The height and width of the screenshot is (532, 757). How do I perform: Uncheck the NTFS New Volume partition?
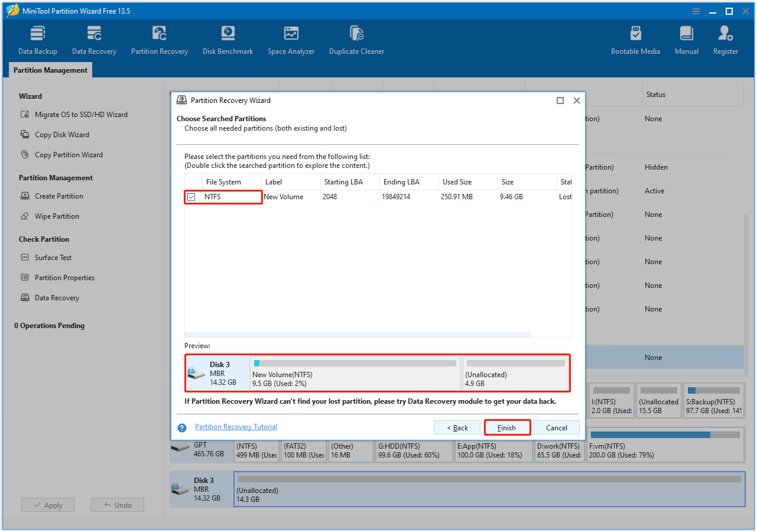click(191, 196)
